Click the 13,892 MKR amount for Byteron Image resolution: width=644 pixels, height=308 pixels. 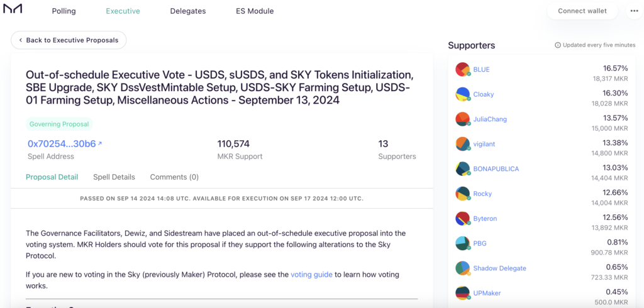(610, 228)
